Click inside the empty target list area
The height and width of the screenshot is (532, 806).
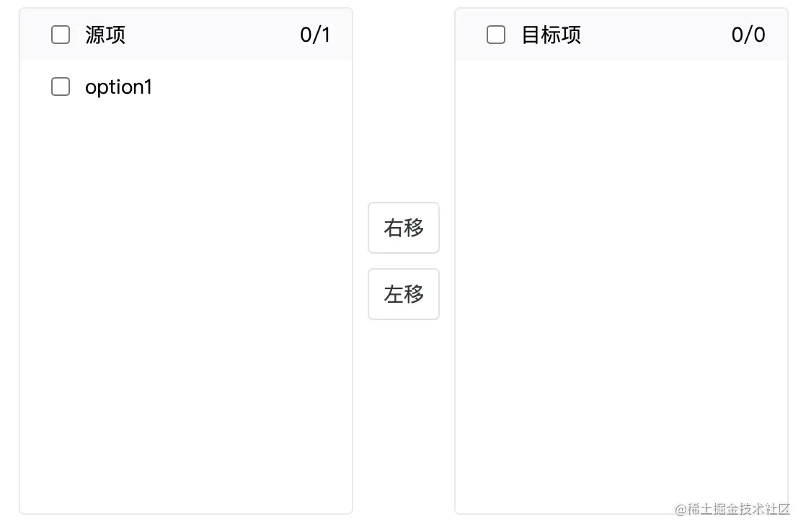coord(620,288)
